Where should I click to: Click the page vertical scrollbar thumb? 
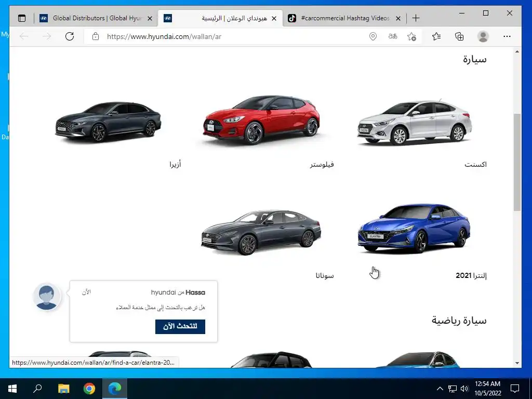tap(517, 162)
